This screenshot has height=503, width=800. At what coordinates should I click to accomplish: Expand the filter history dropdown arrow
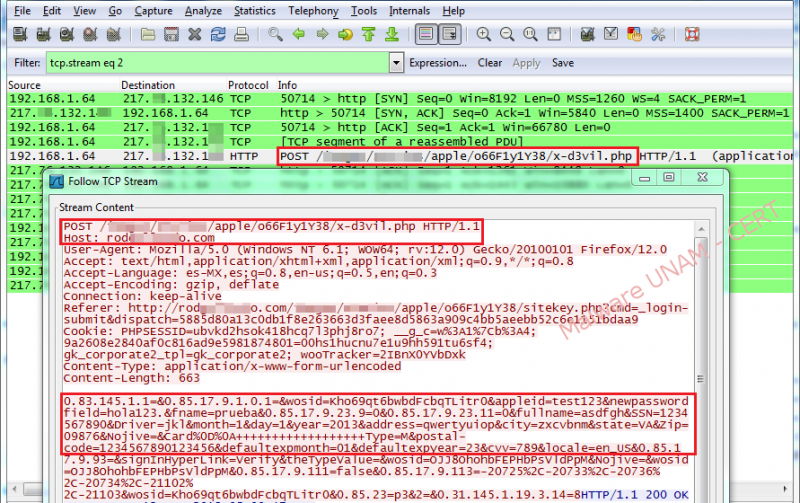click(394, 63)
